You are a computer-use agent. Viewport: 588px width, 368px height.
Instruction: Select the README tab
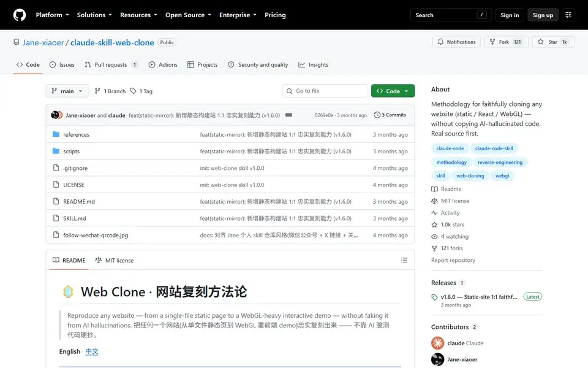click(69, 260)
